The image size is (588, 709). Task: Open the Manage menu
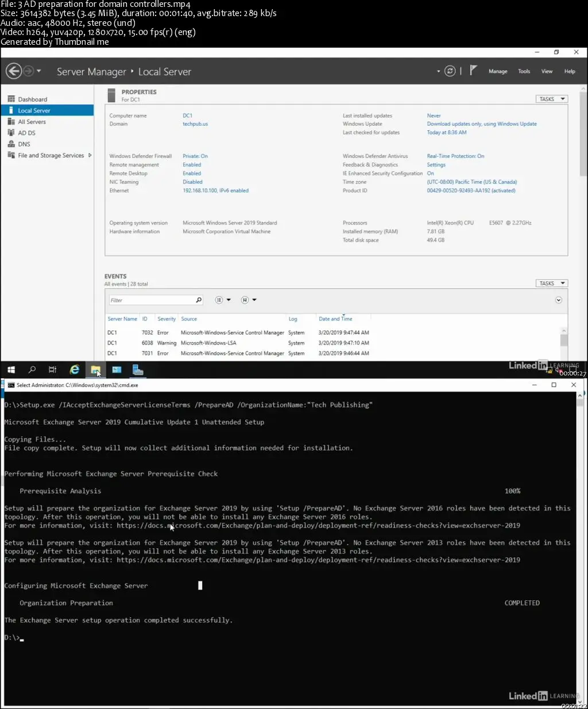point(498,71)
